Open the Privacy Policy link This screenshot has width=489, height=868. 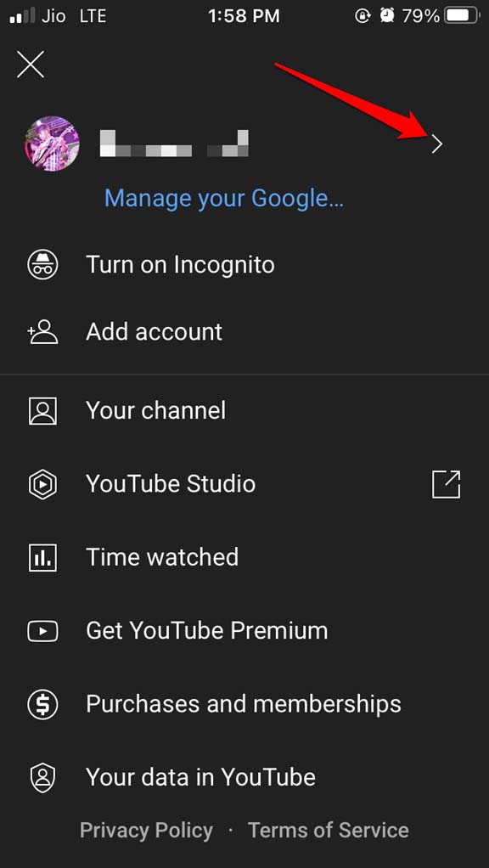pyautogui.click(x=147, y=831)
